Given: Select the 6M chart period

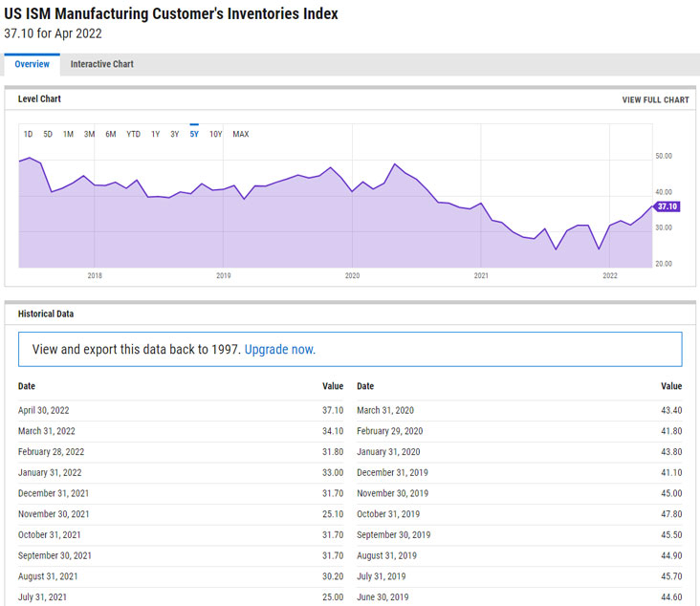Looking at the screenshot, I should click(111, 134).
